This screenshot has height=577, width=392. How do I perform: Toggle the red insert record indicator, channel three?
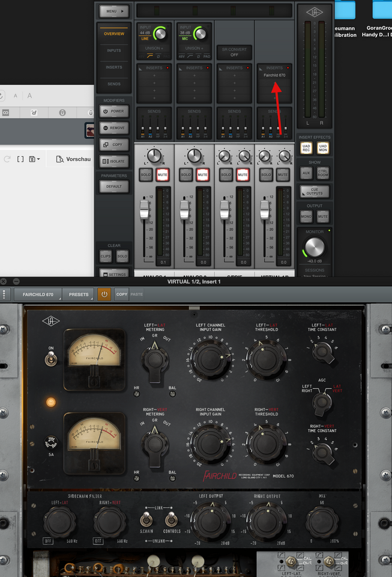248,68
